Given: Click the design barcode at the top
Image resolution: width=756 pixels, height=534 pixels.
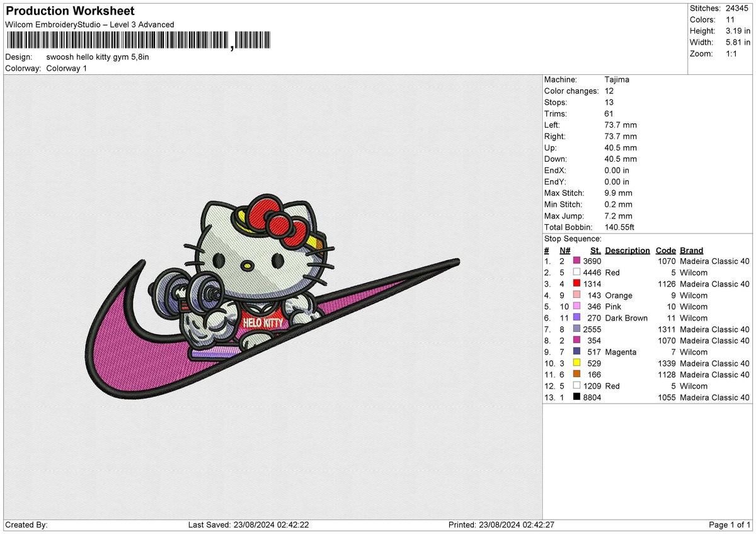Looking at the screenshot, I should tap(117, 39).
